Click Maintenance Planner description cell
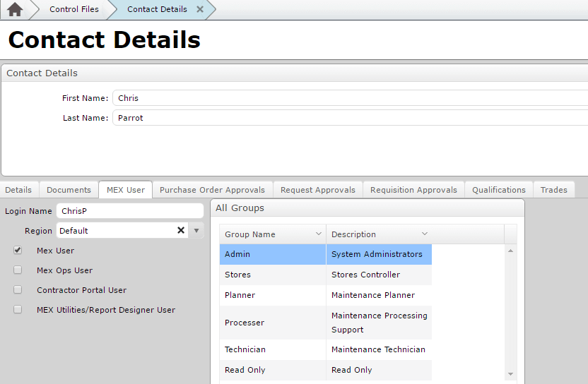The image size is (588, 384). (379, 295)
